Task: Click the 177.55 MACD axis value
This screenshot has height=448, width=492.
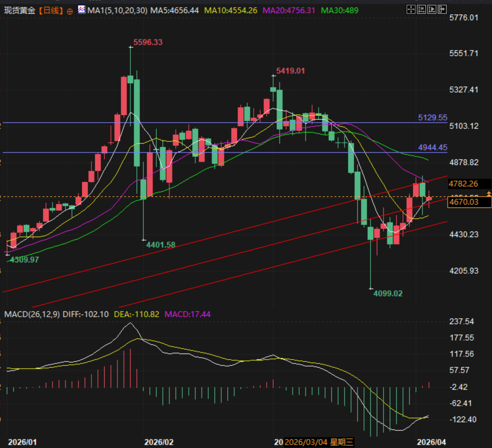Action: coord(462,338)
